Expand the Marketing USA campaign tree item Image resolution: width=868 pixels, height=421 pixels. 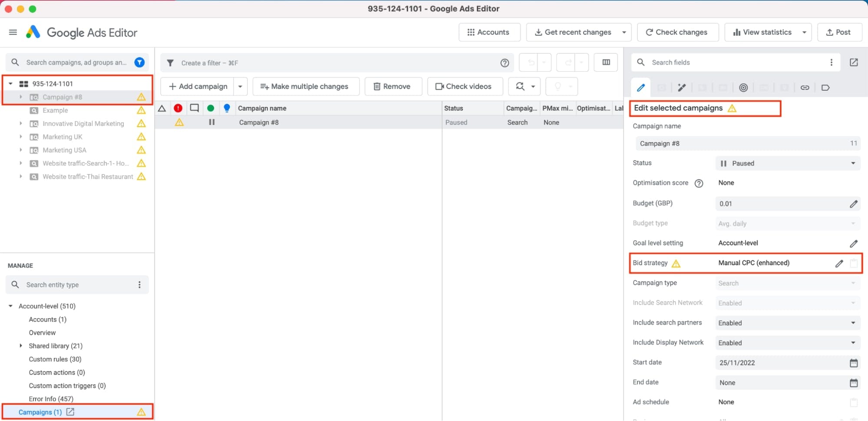[21, 150]
